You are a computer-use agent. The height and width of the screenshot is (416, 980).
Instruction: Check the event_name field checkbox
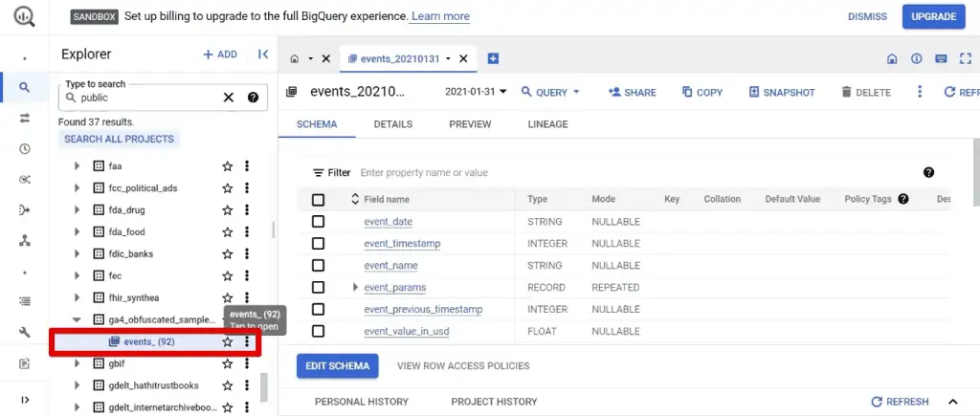(x=318, y=266)
